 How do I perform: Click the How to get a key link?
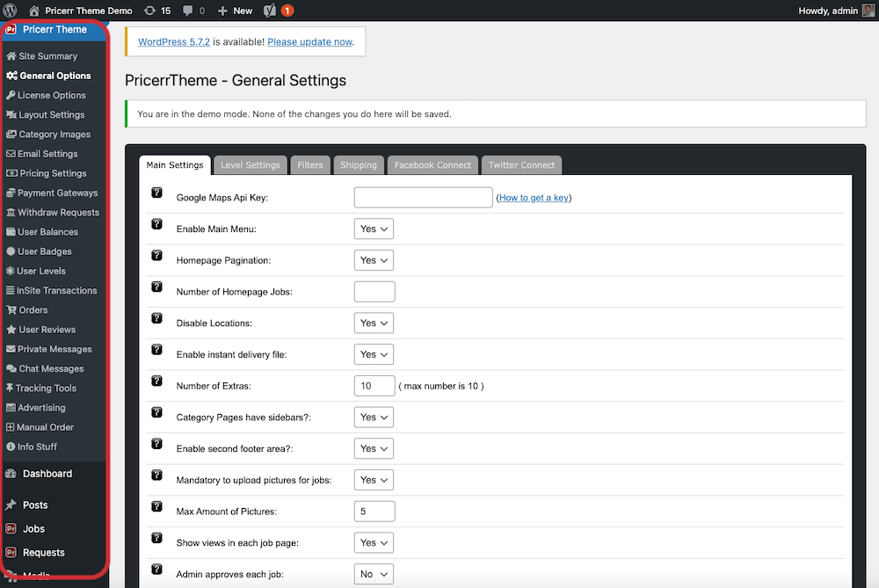tap(534, 197)
